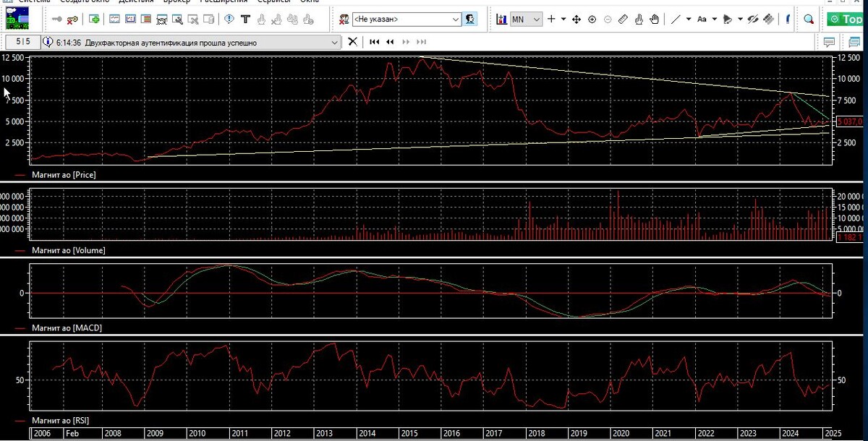Toggle hide drawn objects crossed-eye icon
Image resolution: width=868 pixels, height=441 pixels.
click(x=753, y=20)
